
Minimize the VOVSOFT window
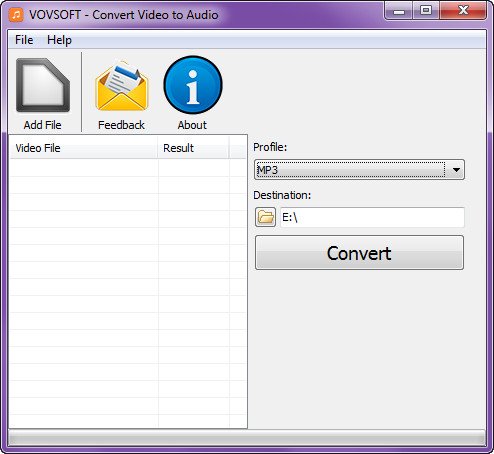point(399,11)
